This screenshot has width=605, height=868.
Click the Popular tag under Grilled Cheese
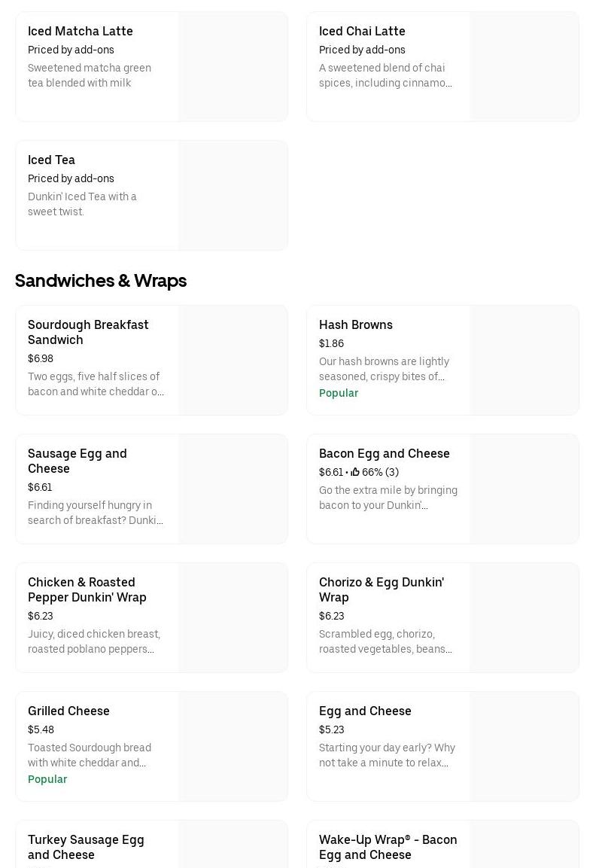pyautogui.click(x=47, y=779)
